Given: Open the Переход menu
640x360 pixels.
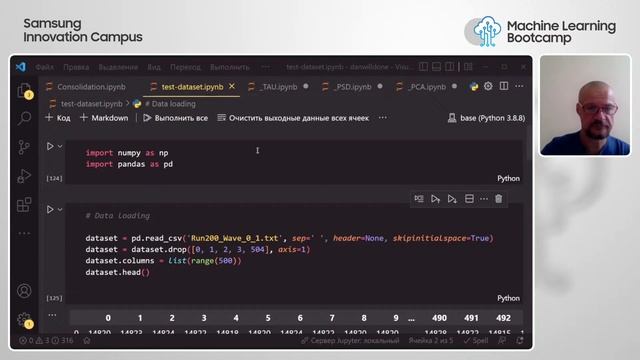Looking at the screenshot, I should 185,67.
